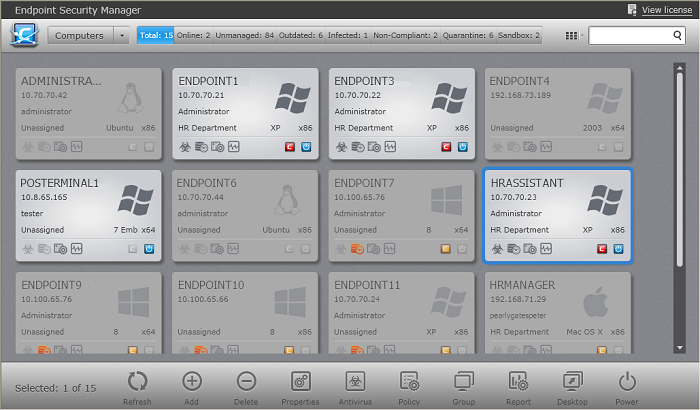Click the Computers view selector button
700x410 pixels.
[x=79, y=35]
